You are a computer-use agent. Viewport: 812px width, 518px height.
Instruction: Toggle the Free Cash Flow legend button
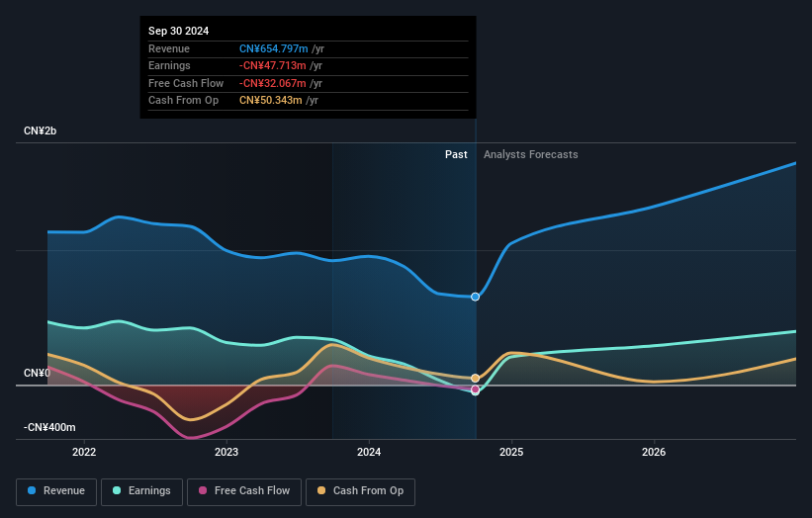[244, 491]
